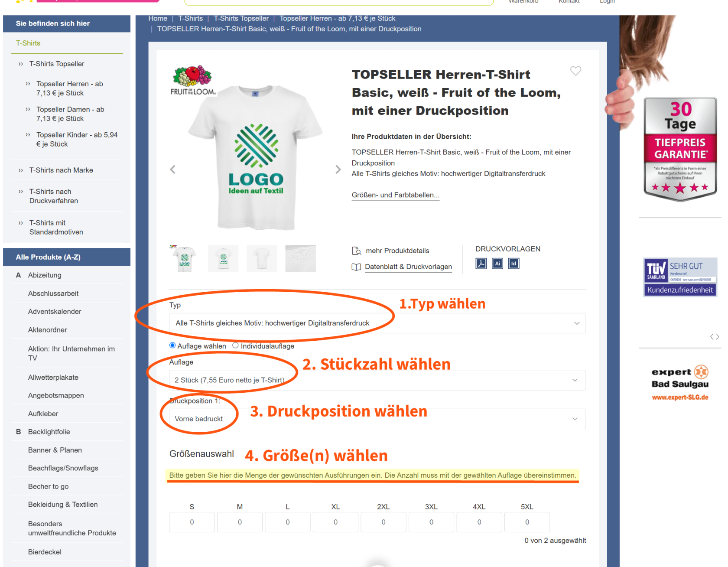Open Banner & Planen in product list
Screen dimensions: 728x567
click(x=55, y=450)
